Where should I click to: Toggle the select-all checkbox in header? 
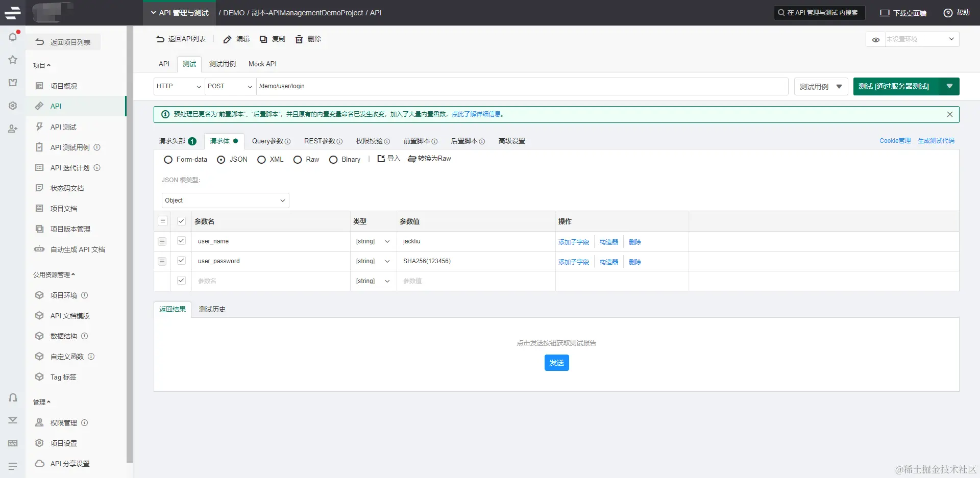coord(181,221)
